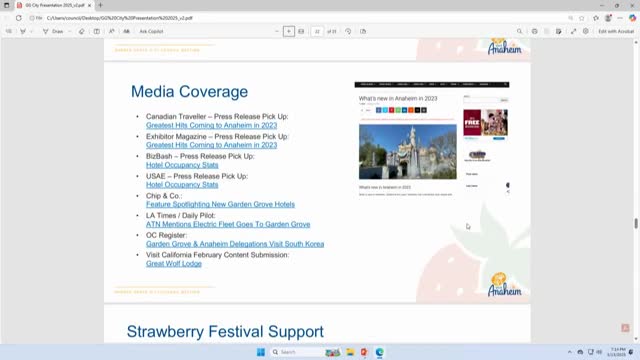640x360 pixels.
Task: Print the PDF document
Action: point(535,31)
